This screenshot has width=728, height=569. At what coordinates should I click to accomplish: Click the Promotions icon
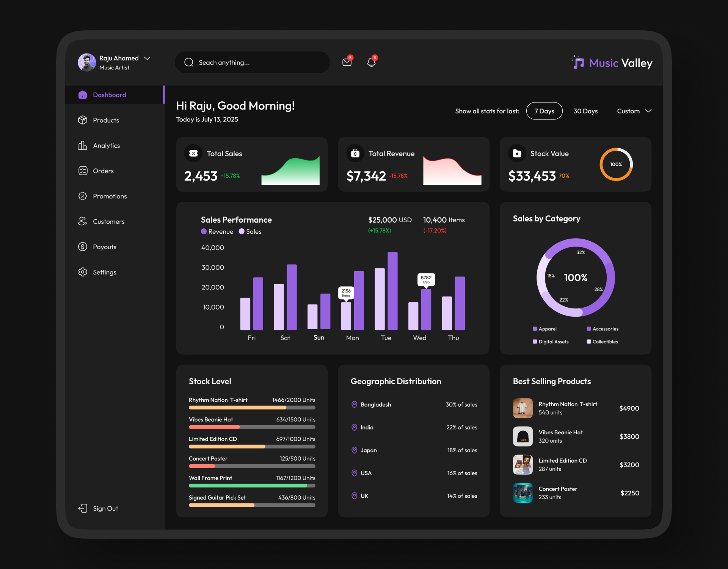[83, 196]
